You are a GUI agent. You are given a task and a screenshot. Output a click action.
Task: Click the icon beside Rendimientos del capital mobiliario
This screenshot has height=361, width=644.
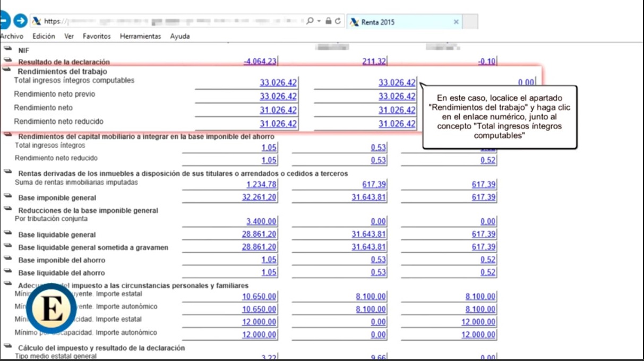tap(7, 135)
